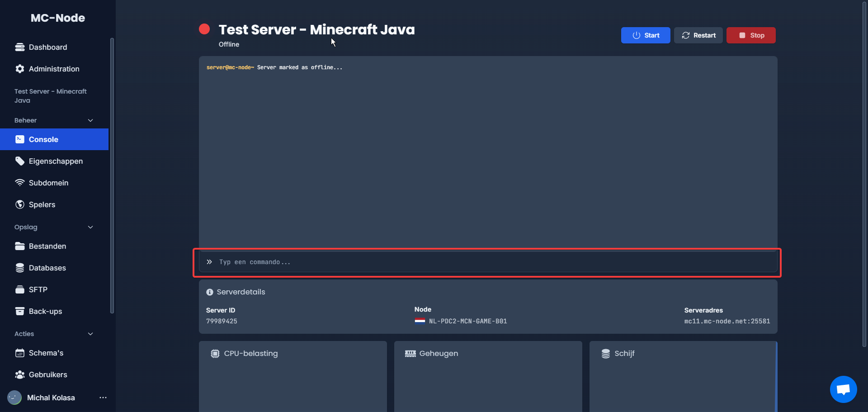868x412 pixels.
Task: Open the Databases page
Action: click(x=54, y=268)
